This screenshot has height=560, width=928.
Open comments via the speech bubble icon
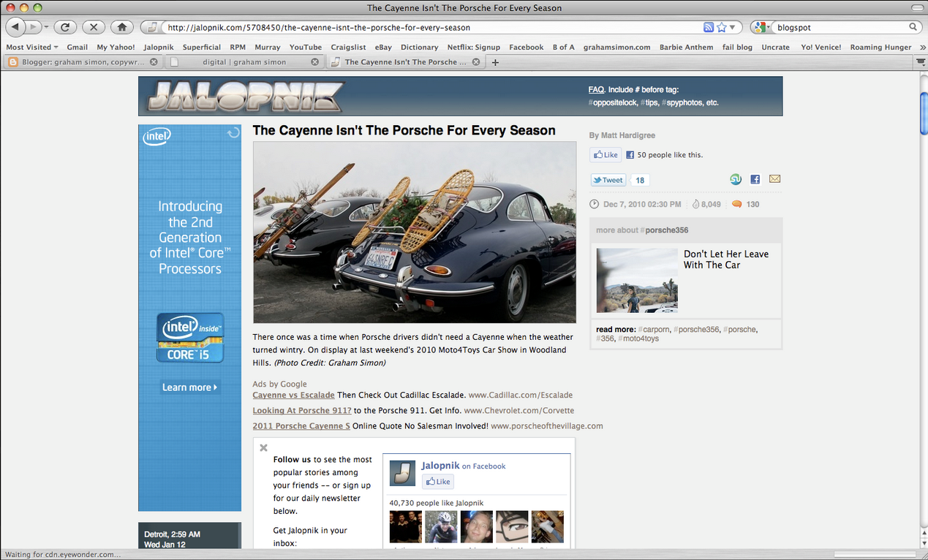coord(735,204)
